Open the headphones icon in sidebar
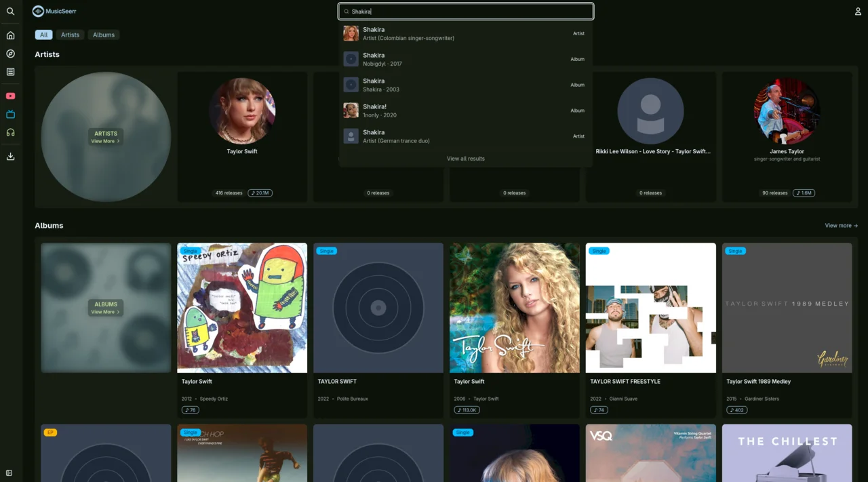This screenshot has height=482, width=868. point(10,133)
